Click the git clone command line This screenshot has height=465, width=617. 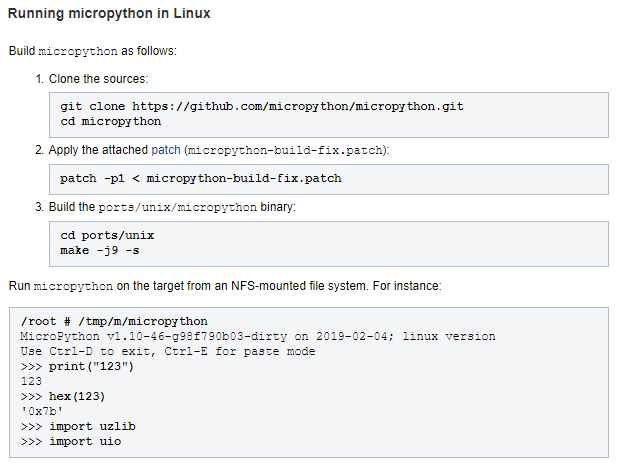click(x=262, y=106)
